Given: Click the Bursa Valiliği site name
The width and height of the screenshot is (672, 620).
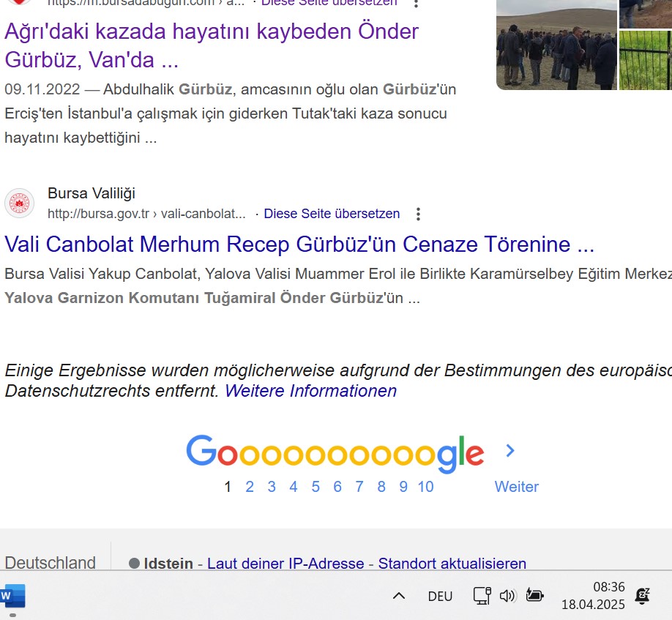Looking at the screenshot, I should point(92,193).
